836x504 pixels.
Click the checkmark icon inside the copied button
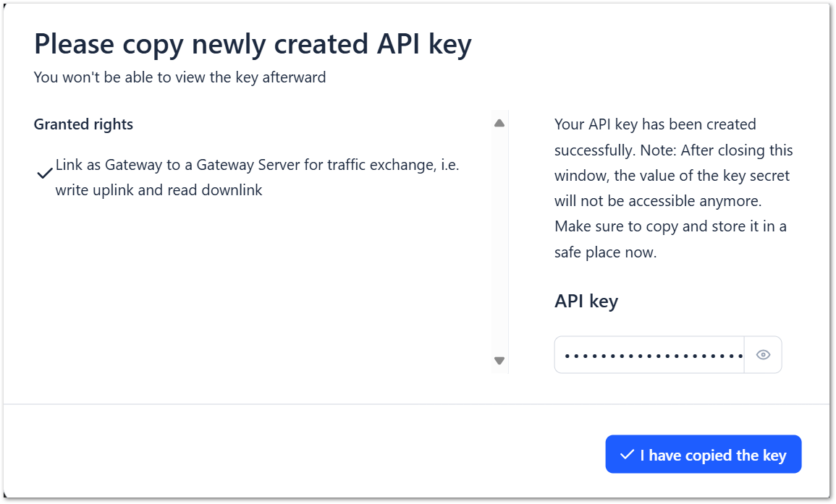(627, 455)
